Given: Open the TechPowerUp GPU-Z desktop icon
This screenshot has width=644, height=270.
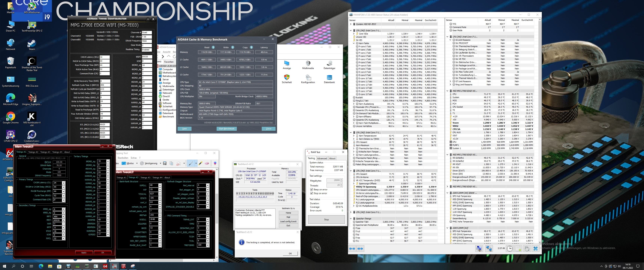Looking at the screenshot, I should [32, 27].
